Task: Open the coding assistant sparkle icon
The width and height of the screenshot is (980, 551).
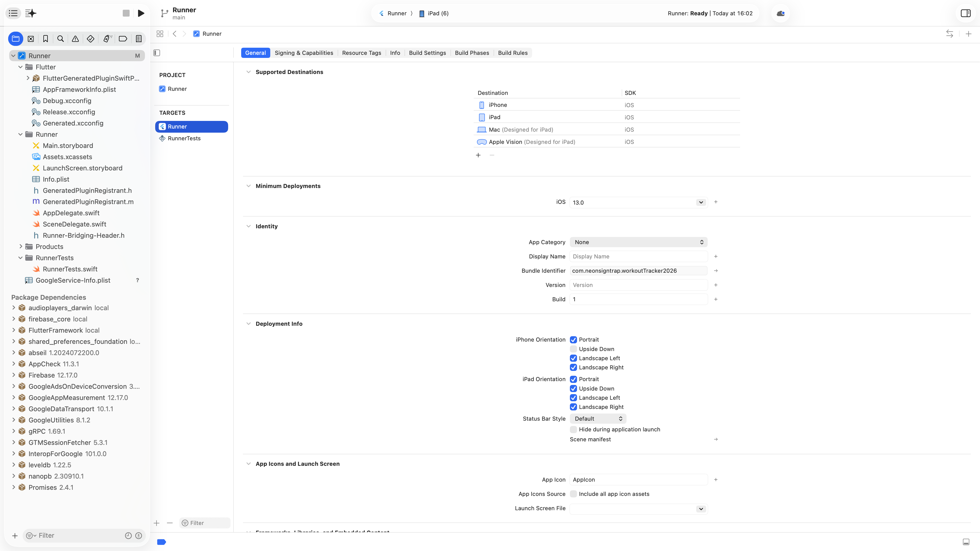Action: click(x=31, y=13)
